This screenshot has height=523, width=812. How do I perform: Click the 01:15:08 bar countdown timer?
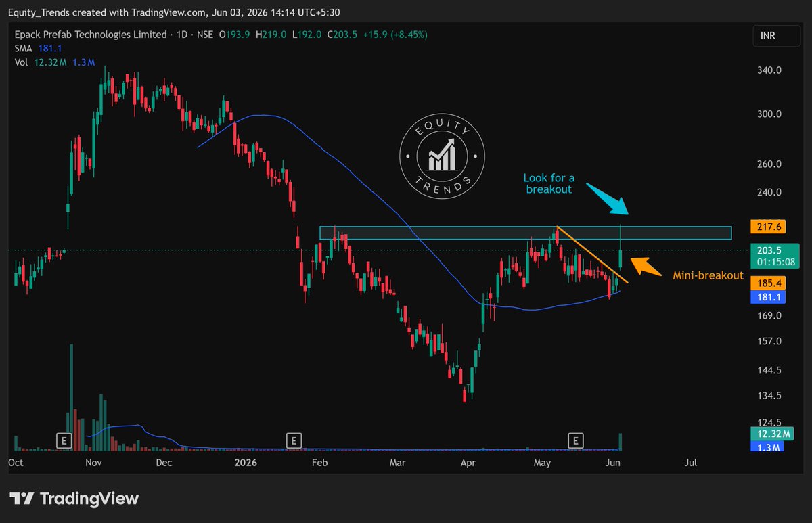(x=776, y=263)
